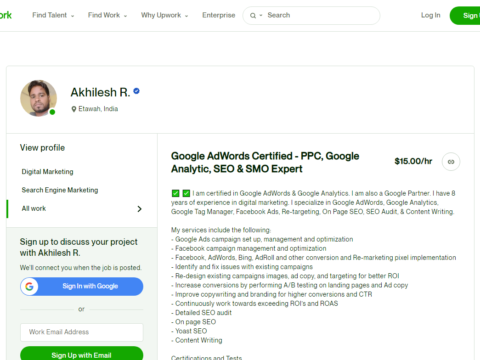480x360 pixels.
Task: Click the Google G logo icon
Action: pos(29,286)
